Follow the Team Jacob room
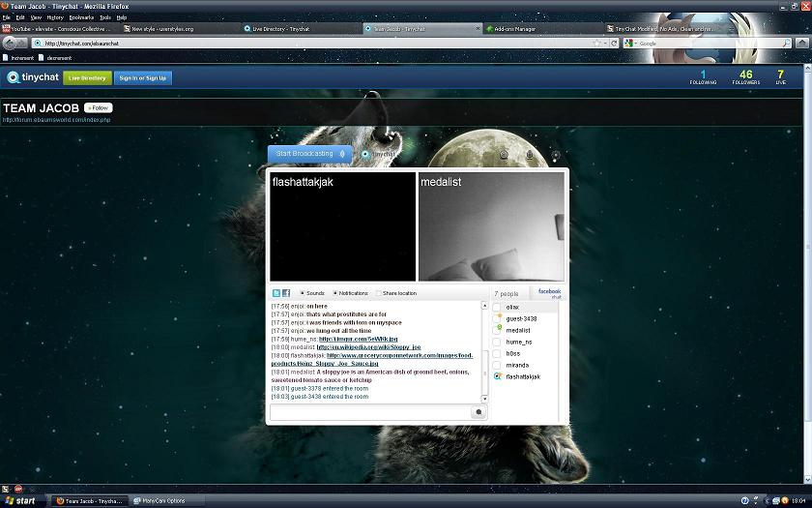The width and height of the screenshot is (812, 508). click(x=99, y=107)
